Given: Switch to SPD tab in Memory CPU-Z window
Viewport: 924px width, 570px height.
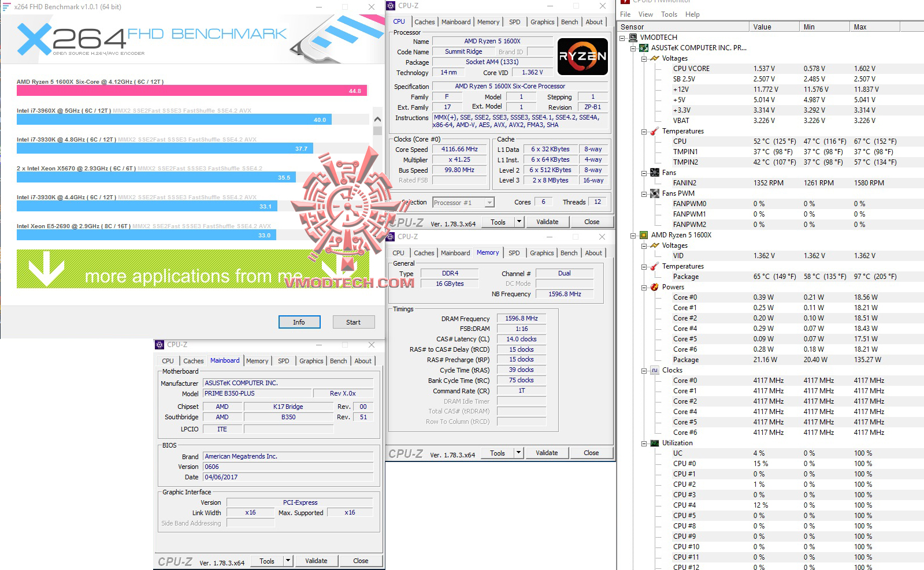Looking at the screenshot, I should click(x=514, y=253).
